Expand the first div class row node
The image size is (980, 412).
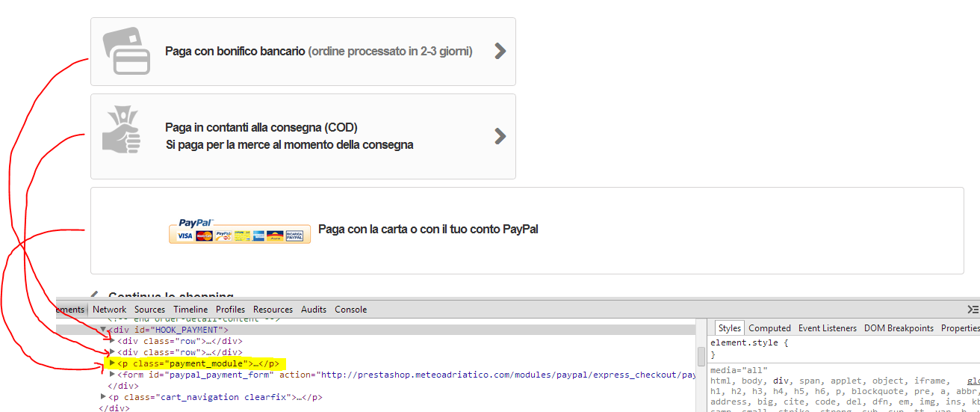(113, 341)
